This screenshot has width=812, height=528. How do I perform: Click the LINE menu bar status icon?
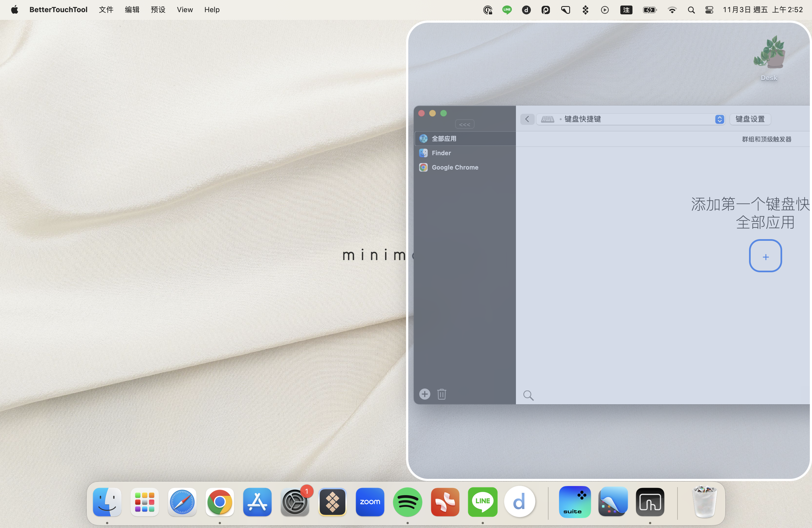[x=507, y=10]
